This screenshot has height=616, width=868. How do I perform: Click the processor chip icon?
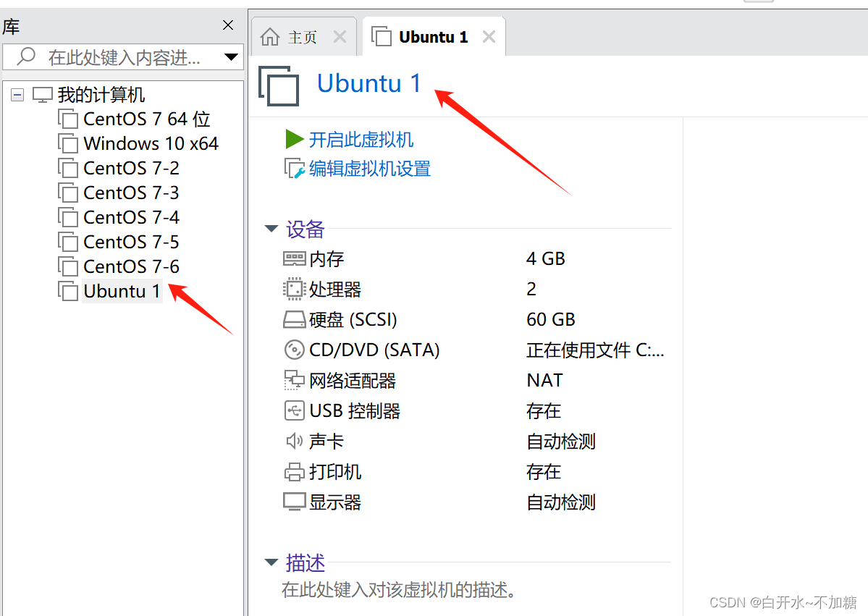coord(294,289)
